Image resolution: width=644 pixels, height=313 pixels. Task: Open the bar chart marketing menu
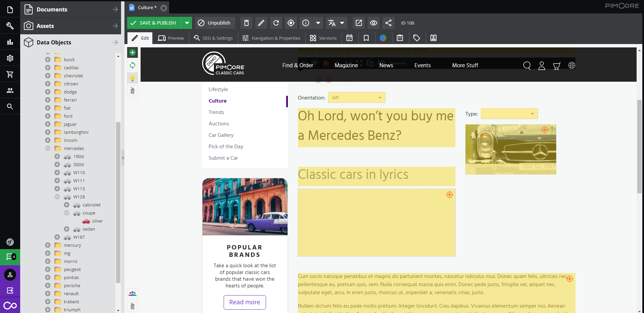pyautogui.click(x=10, y=42)
